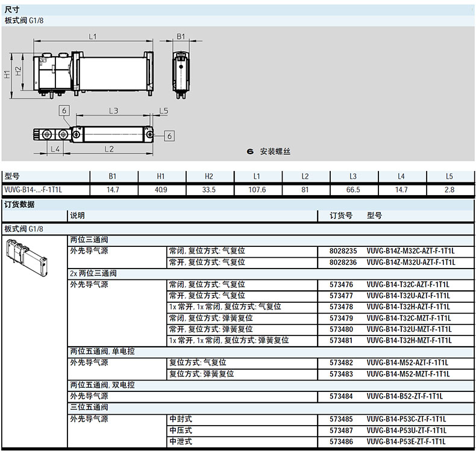Click the bold 6 beside 安装螺丝 legend

(249, 152)
